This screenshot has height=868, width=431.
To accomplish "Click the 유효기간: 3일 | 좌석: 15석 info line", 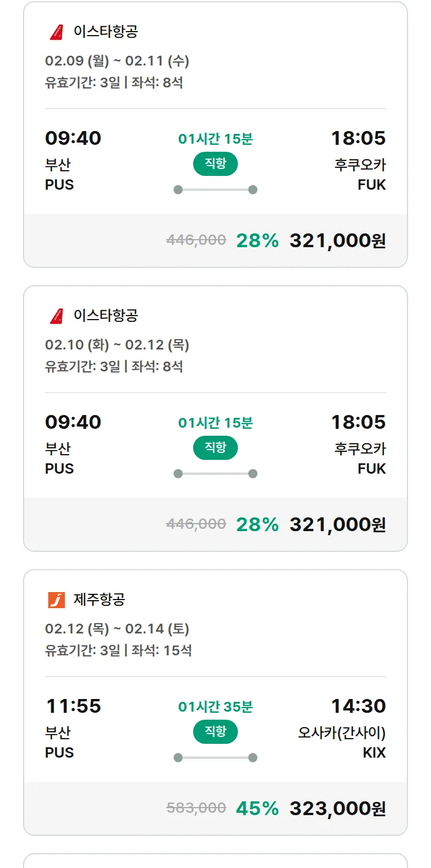I will click(118, 651).
